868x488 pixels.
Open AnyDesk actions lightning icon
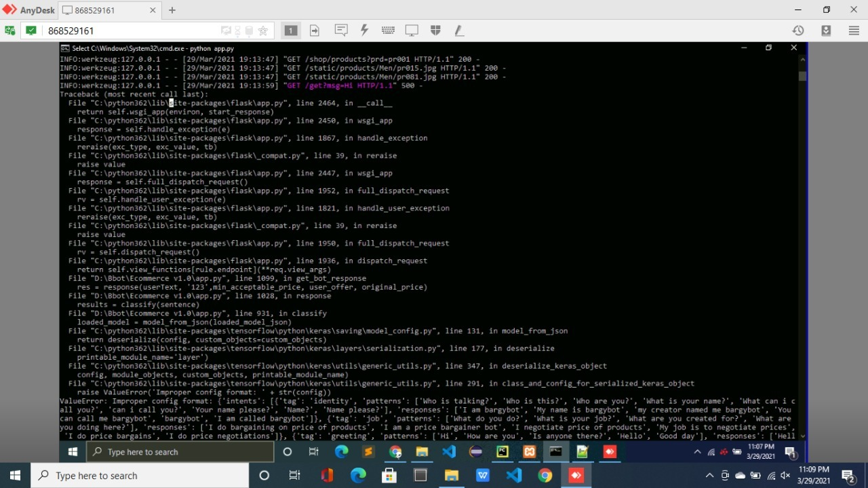pyautogui.click(x=364, y=31)
